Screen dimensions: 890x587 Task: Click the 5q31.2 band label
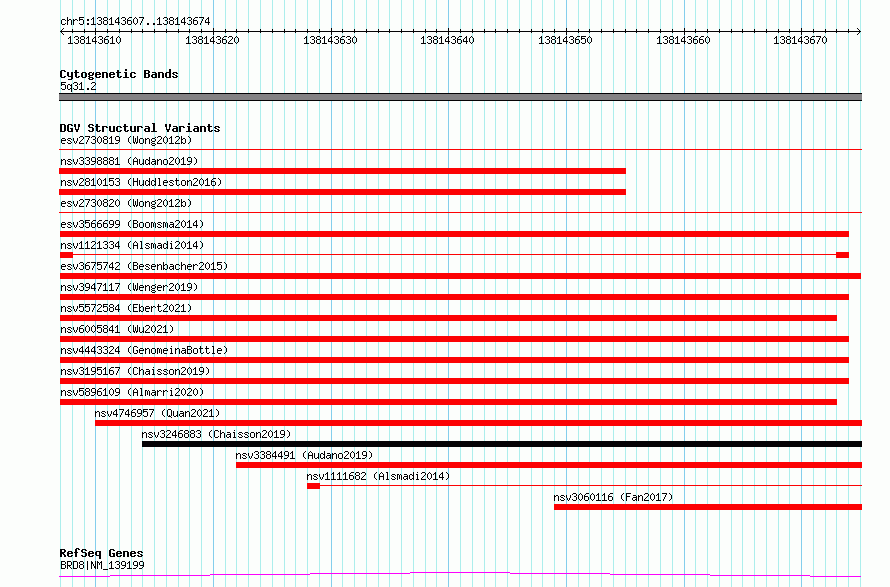click(78, 86)
